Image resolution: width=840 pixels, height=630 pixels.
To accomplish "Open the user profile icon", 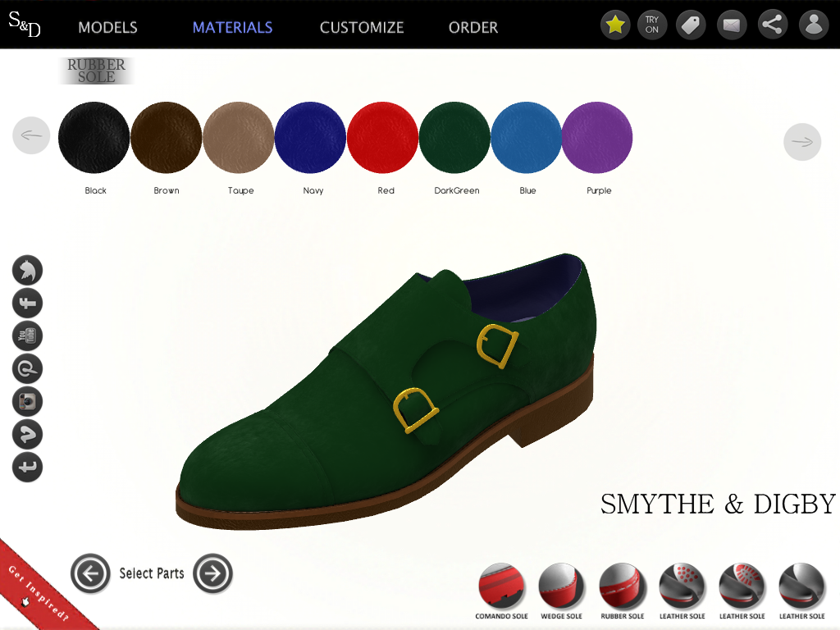I will point(814,25).
